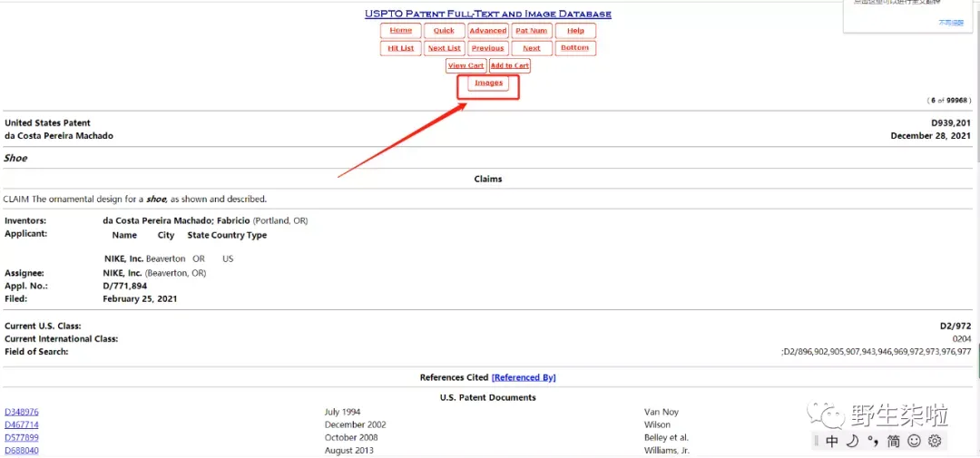
Task: Toggle Chinese input mode in IME bar
Action: pyautogui.click(x=832, y=441)
